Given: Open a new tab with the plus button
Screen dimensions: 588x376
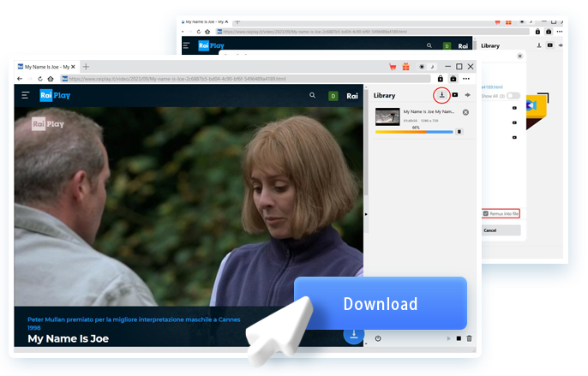Looking at the screenshot, I should [86, 67].
